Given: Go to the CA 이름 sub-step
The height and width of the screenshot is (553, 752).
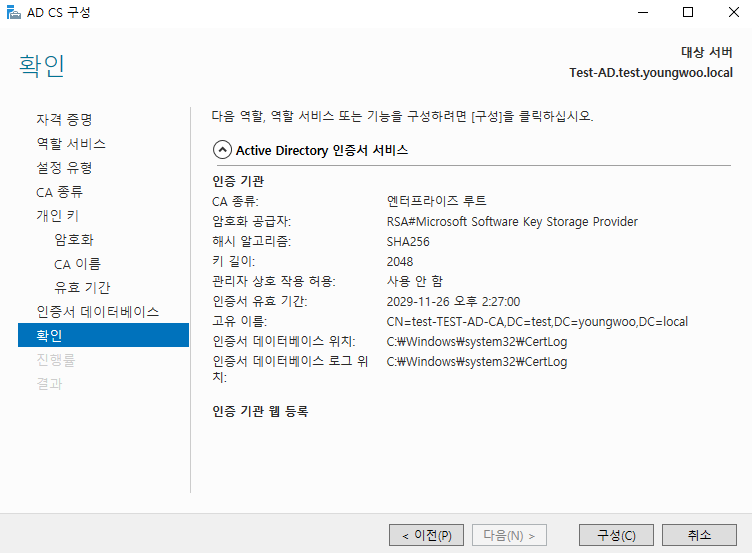Looking at the screenshot, I should click(x=77, y=264).
